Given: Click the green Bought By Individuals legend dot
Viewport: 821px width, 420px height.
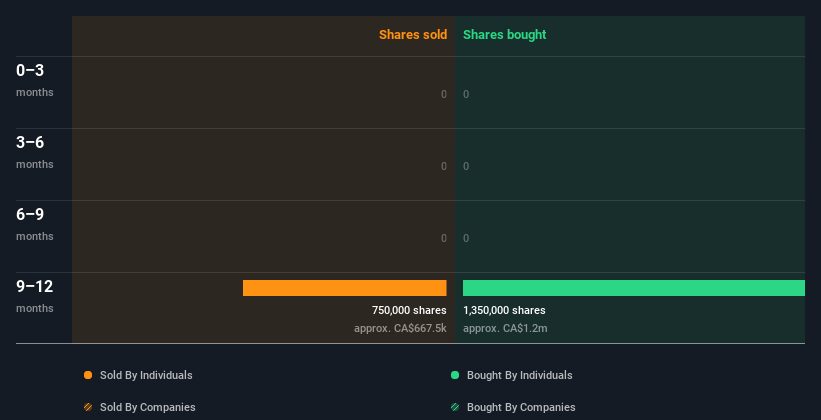Looking at the screenshot, I should 455,375.
